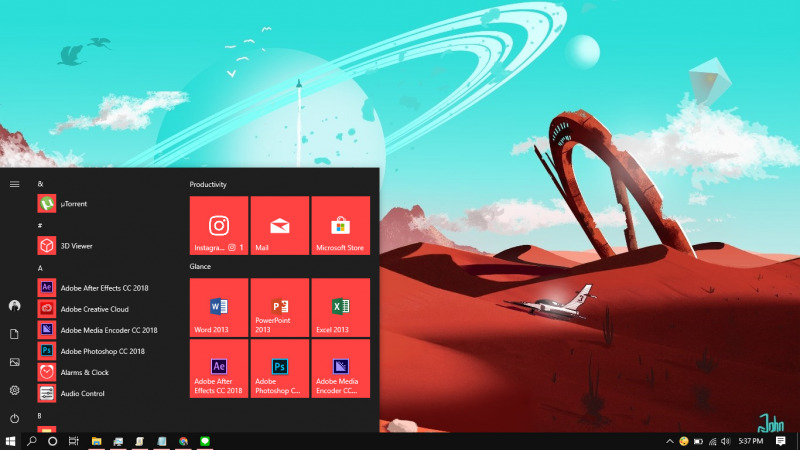Screen dimensions: 800x450
Task: Launch the Adobe After Effects CC 2018 tile
Action: coord(219,368)
